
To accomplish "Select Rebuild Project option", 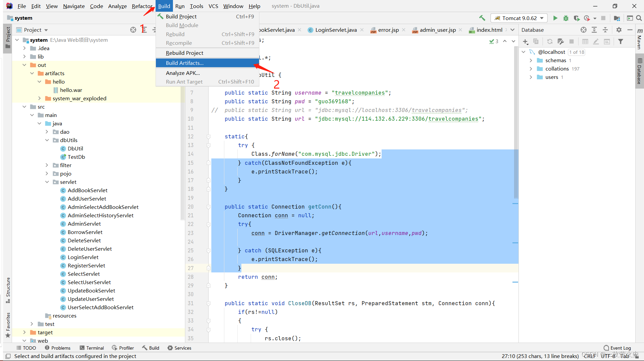I will (184, 53).
